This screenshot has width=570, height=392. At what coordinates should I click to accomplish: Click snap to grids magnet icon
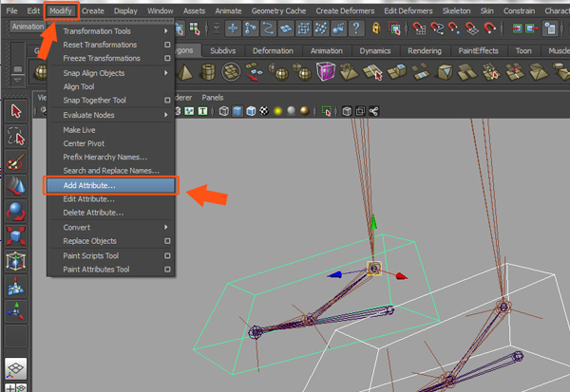tap(419, 28)
